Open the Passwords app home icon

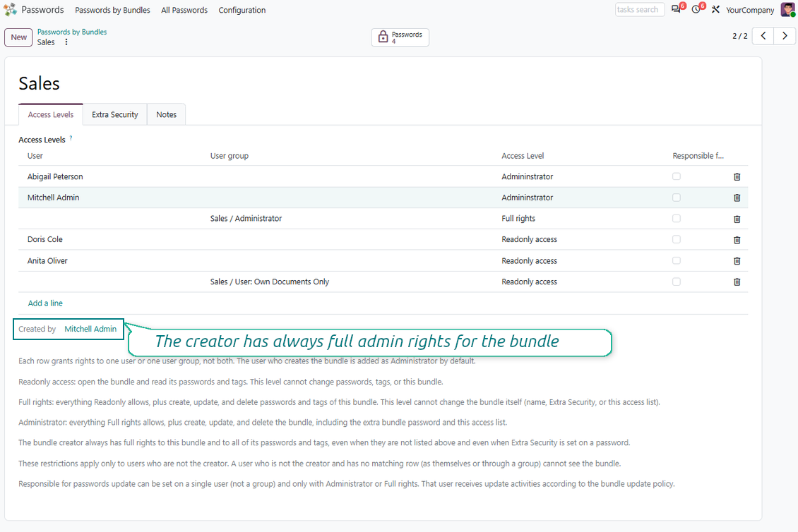(10, 10)
